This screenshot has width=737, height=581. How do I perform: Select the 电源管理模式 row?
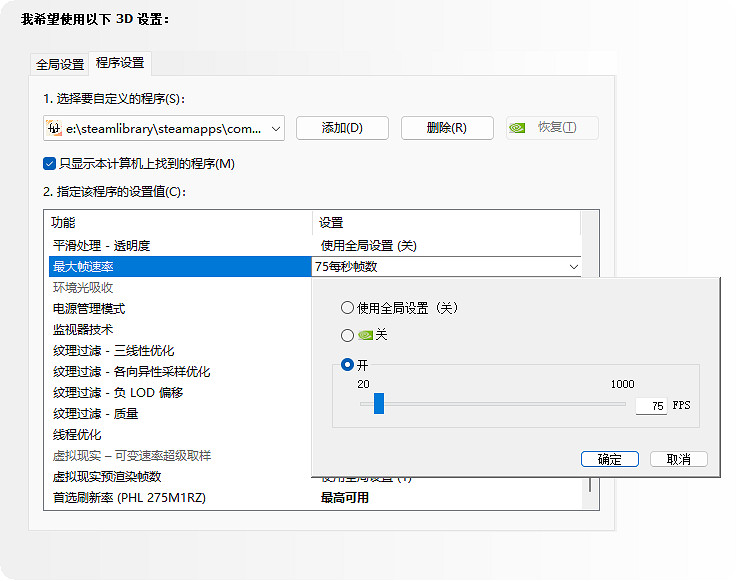180,309
